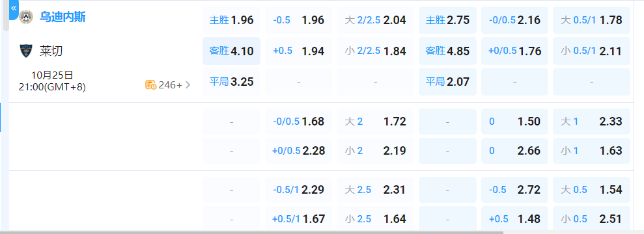Choose 大 1 at odds 2.33
The width and height of the screenshot is (644, 234).
pos(591,122)
